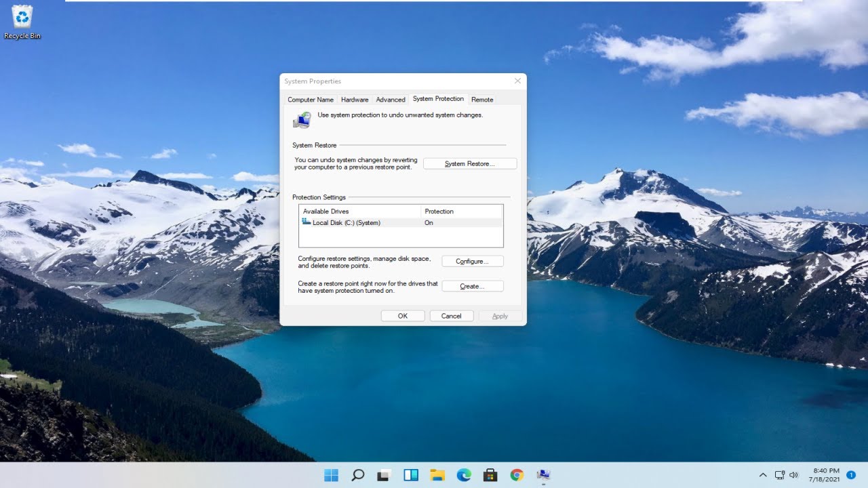Viewport: 868px width, 488px height.
Task: Close the System Properties dialog
Action: click(x=517, y=81)
